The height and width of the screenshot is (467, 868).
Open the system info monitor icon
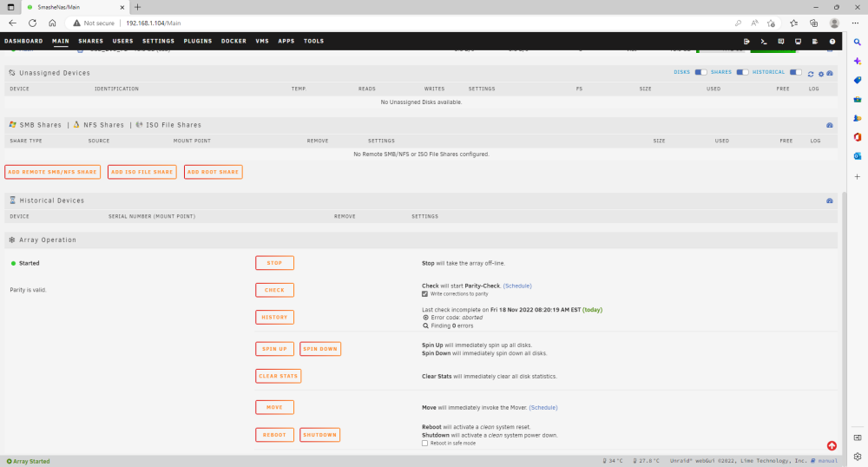798,42
